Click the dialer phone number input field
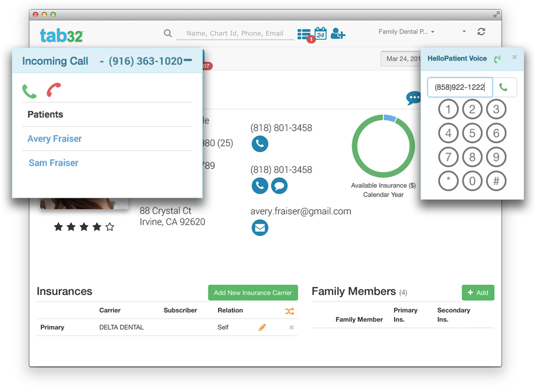 pyautogui.click(x=460, y=87)
